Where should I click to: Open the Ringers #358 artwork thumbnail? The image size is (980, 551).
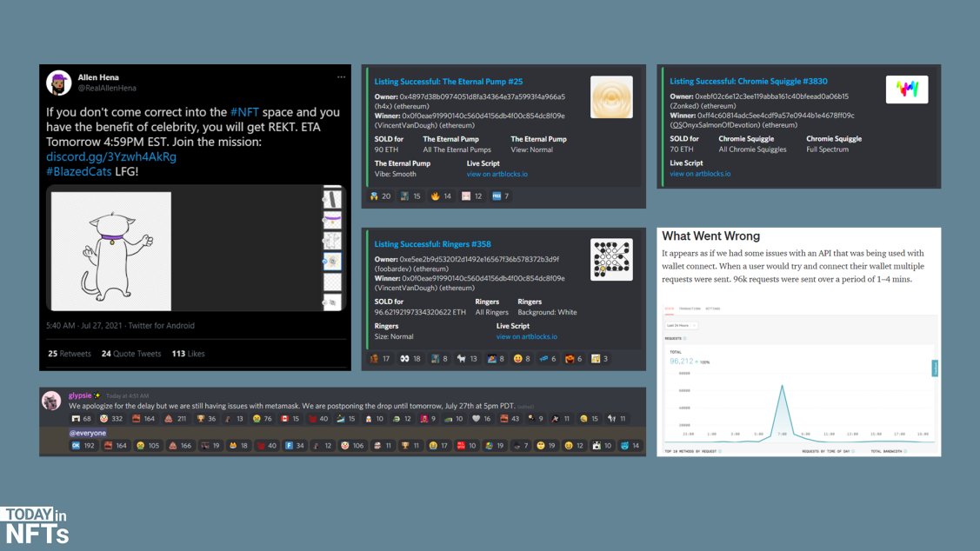(611, 259)
